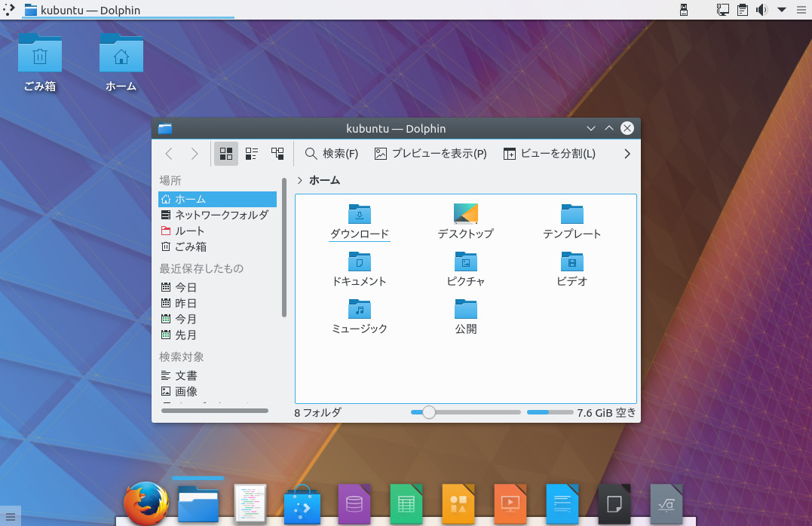Select the ミュージック folder

pyautogui.click(x=360, y=317)
